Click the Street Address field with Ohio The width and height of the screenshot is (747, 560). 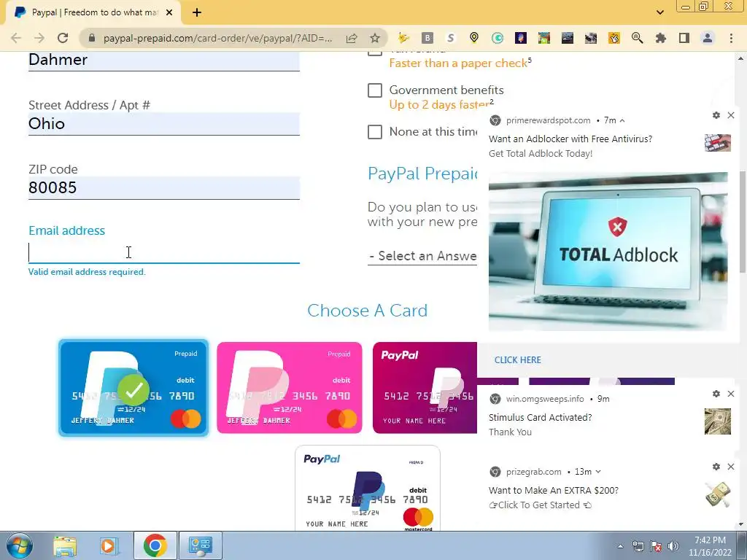(x=164, y=124)
